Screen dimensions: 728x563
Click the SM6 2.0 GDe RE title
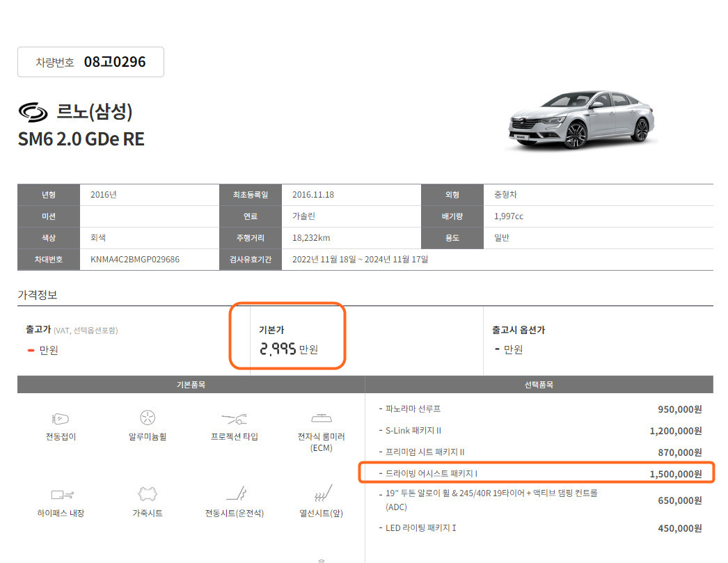pos(81,139)
